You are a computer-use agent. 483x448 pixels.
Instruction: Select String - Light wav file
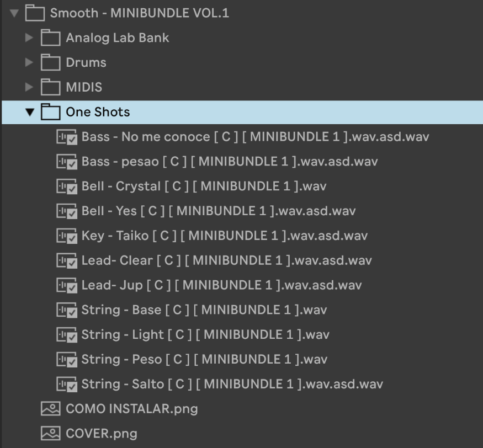[x=205, y=335]
